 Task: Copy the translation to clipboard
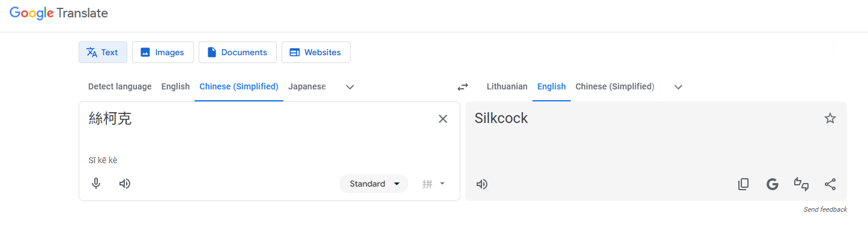coord(743,184)
